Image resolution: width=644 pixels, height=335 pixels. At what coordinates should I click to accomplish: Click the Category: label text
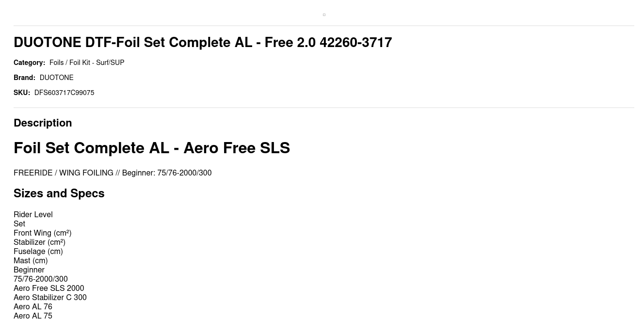click(29, 63)
